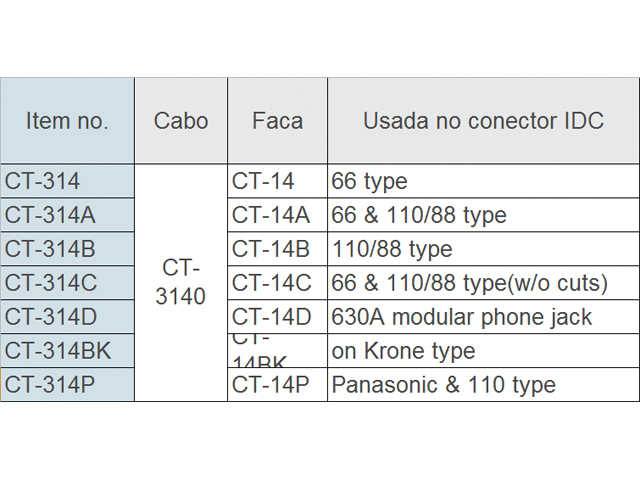Select the CT-314B item cell
This screenshot has height=480, width=640.
(67, 249)
